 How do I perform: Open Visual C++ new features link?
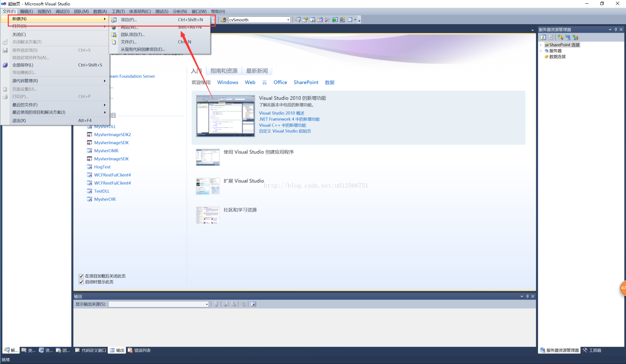click(282, 125)
